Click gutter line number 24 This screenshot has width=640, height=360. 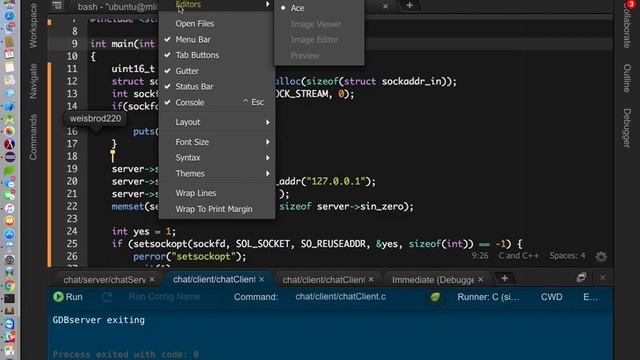[x=72, y=231]
